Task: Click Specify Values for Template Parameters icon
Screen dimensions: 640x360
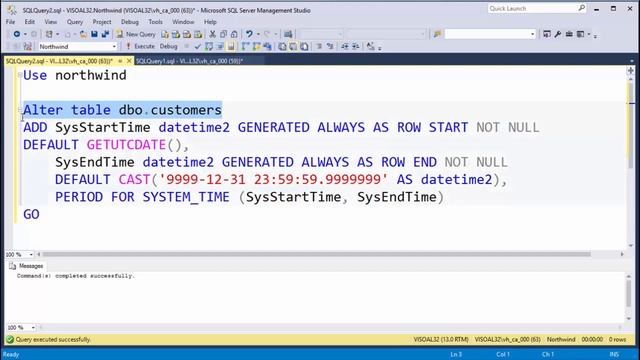Action: click(x=370, y=47)
